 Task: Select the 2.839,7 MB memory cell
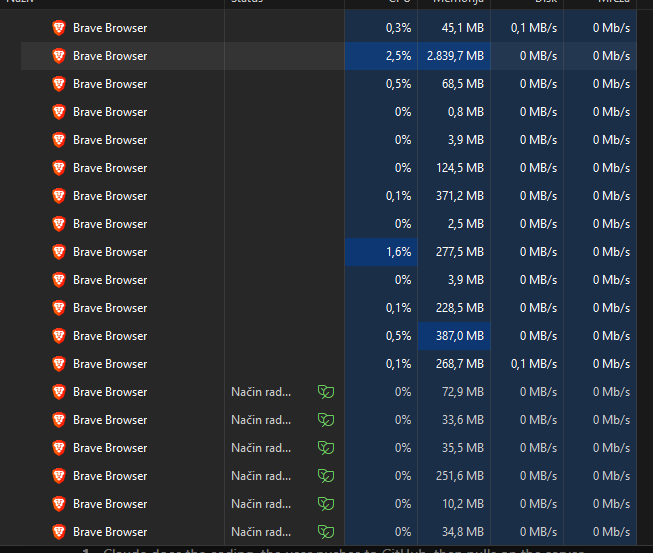tap(454, 56)
